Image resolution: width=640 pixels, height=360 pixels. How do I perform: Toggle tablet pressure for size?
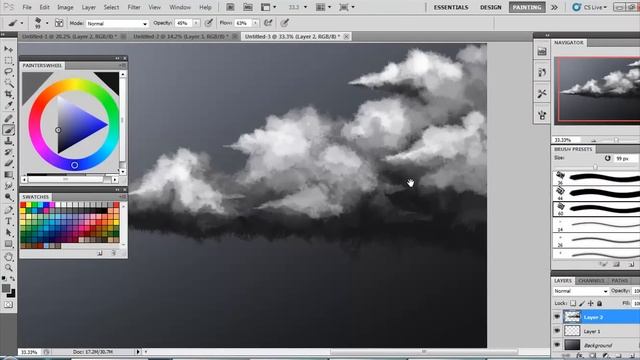pos(285,23)
